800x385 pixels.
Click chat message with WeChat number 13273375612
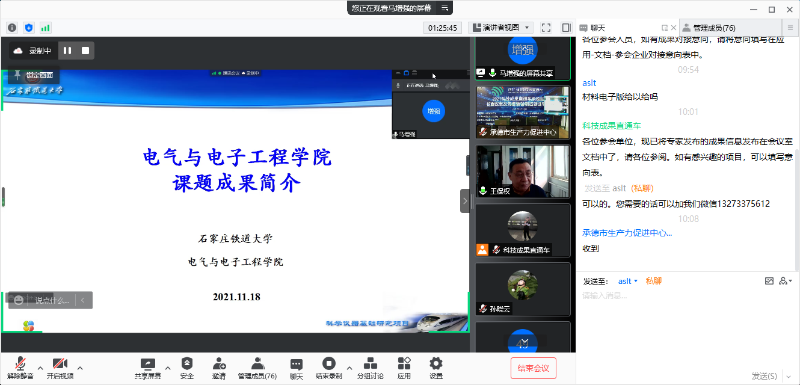(x=676, y=204)
